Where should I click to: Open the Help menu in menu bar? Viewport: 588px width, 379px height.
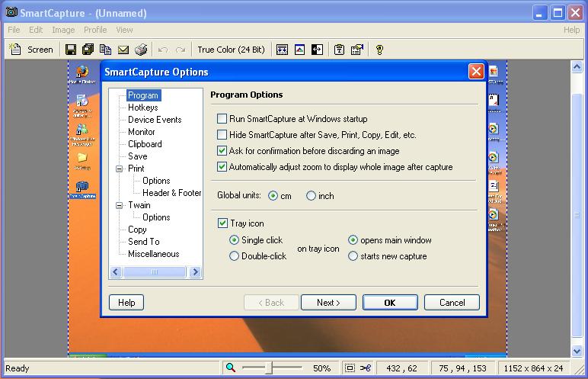(x=571, y=30)
